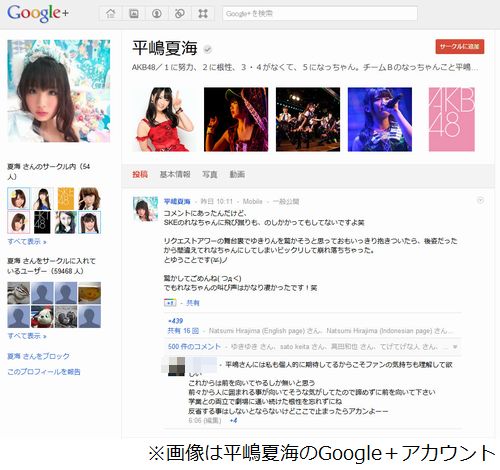Open the Games icon in the top bar
The height and width of the screenshot is (470, 500).
point(203,13)
